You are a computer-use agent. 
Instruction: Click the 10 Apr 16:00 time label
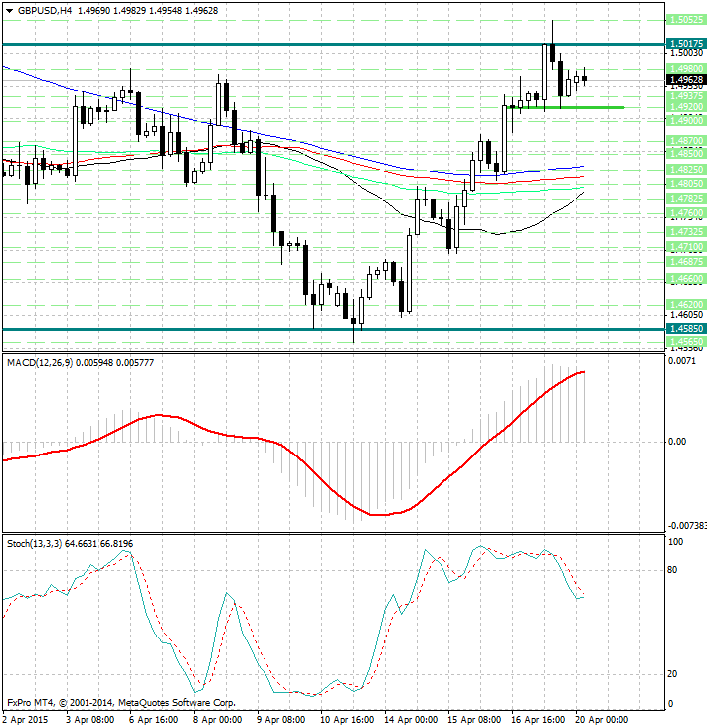(347, 720)
